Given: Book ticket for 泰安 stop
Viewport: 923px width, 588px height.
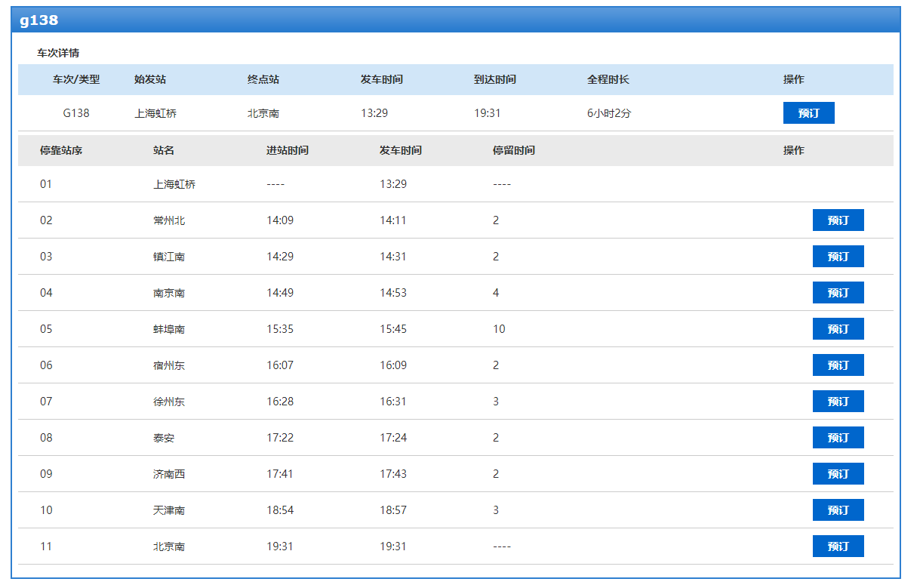Looking at the screenshot, I should coord(838,438).
